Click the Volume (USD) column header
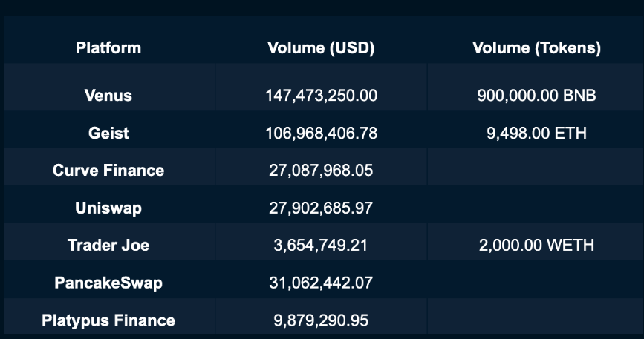The height and width of the screenshot is (339, 644). (x=321, y=48)
